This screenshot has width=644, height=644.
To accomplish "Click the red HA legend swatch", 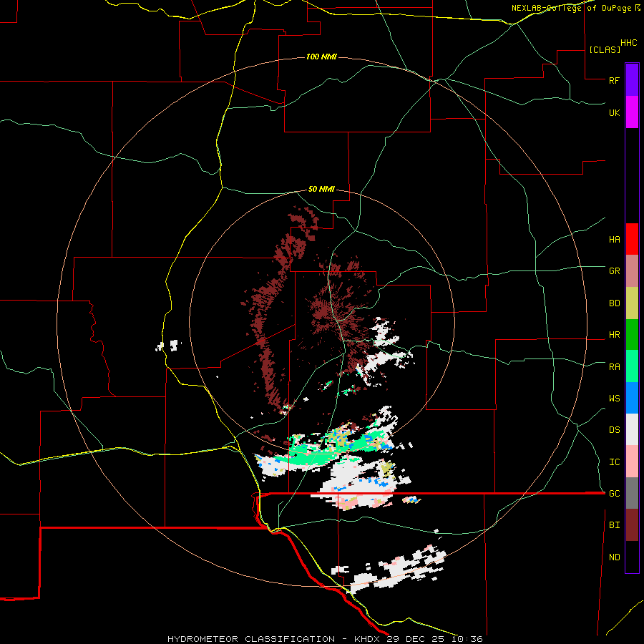I will [632, 239].
